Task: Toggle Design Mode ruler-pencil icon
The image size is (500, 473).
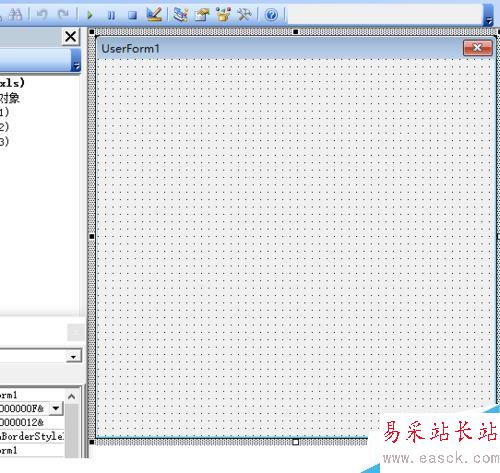Action: click(154, 14)
